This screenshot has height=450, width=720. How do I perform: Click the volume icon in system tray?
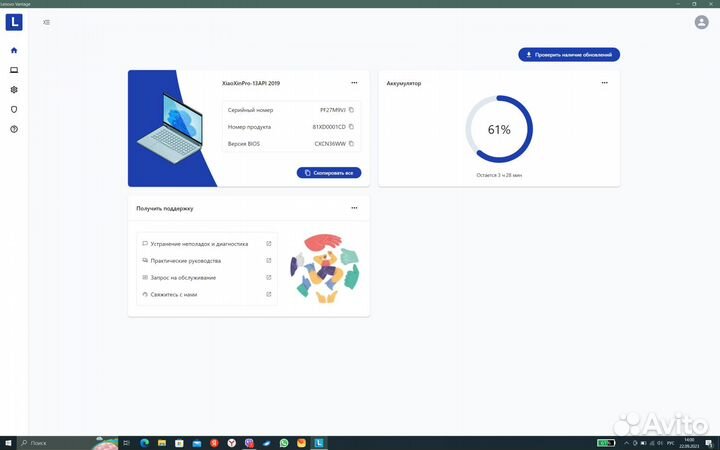660,443
